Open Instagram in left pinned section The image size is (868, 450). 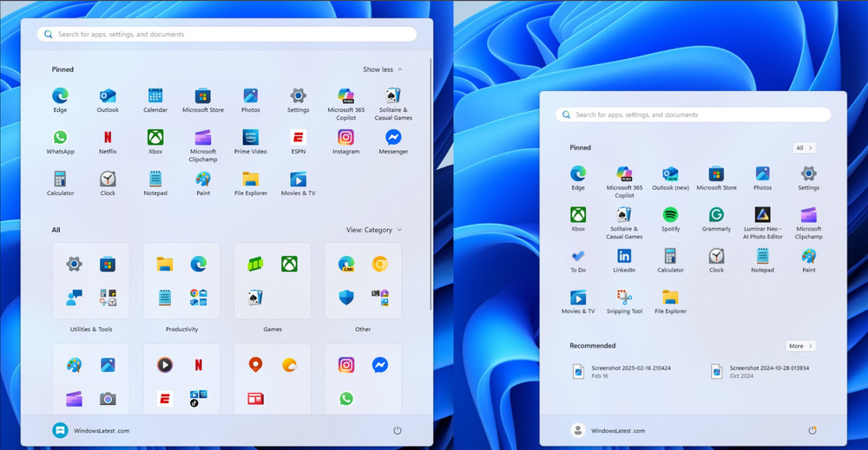click(346, 141)
